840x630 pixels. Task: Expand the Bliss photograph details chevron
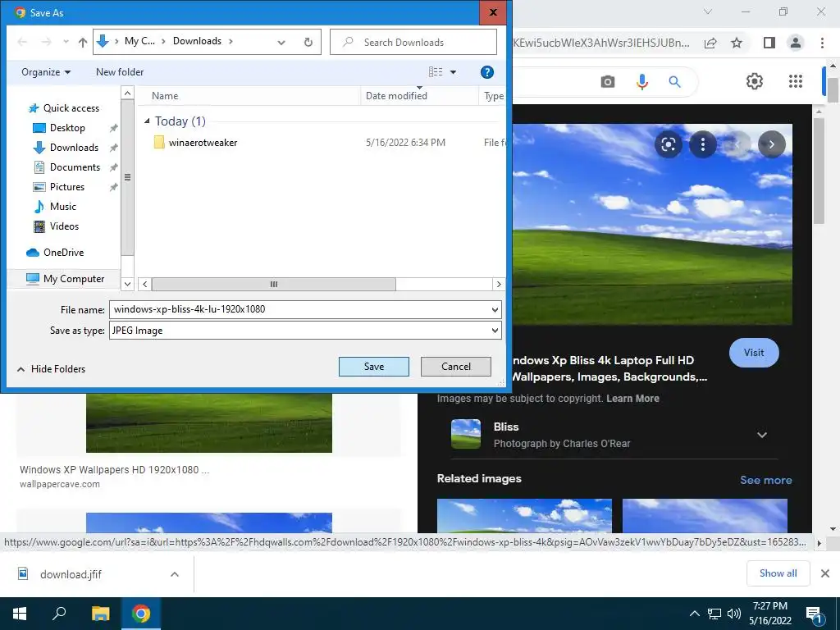762,435
